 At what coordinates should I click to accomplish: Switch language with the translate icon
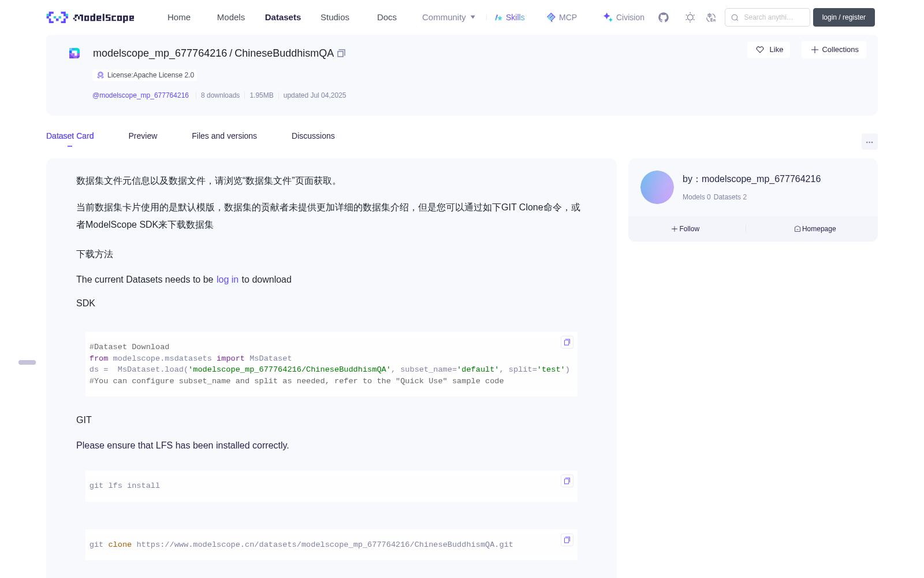(711, 17)
